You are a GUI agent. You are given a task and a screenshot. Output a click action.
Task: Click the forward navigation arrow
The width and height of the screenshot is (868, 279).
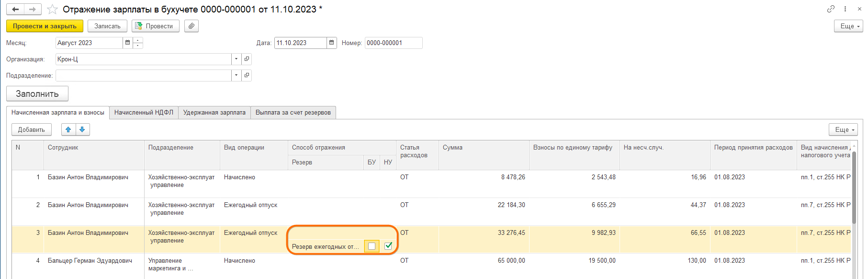click(x=33, y=10)
